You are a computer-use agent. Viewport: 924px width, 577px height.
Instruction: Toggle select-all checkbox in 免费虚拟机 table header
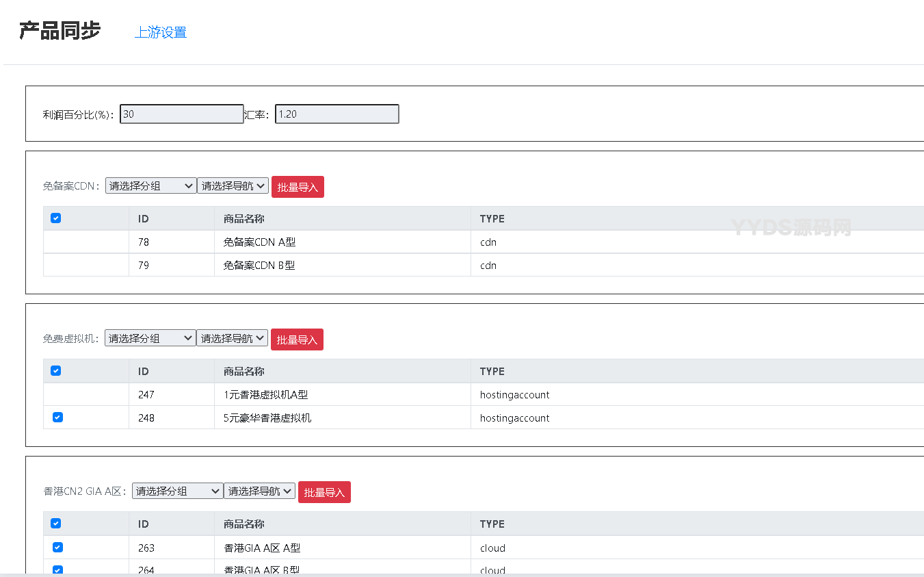tap(56, 371)
